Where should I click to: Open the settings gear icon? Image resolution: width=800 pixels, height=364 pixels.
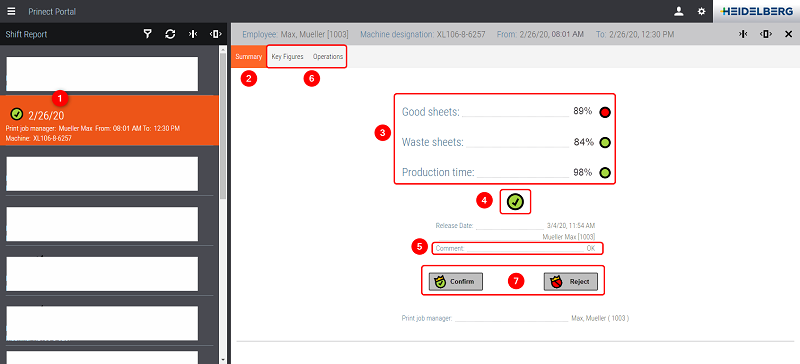pos(702,11)
